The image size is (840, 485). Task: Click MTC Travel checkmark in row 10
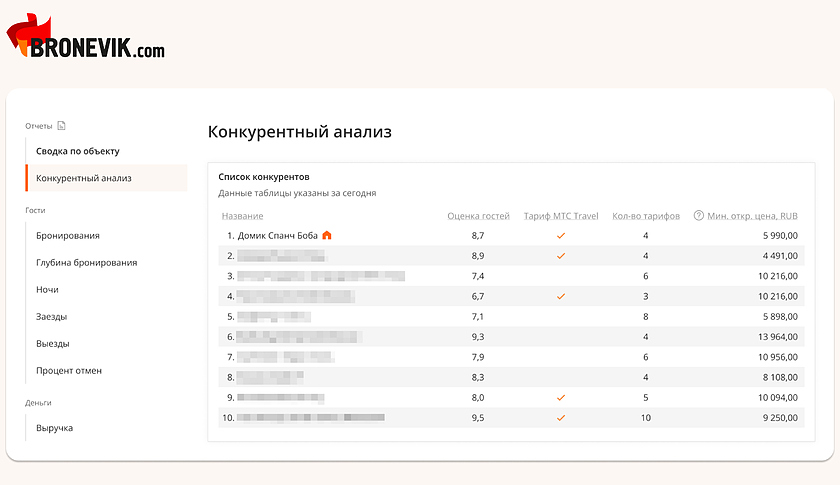pyautogui.click(x=561, y=418)
